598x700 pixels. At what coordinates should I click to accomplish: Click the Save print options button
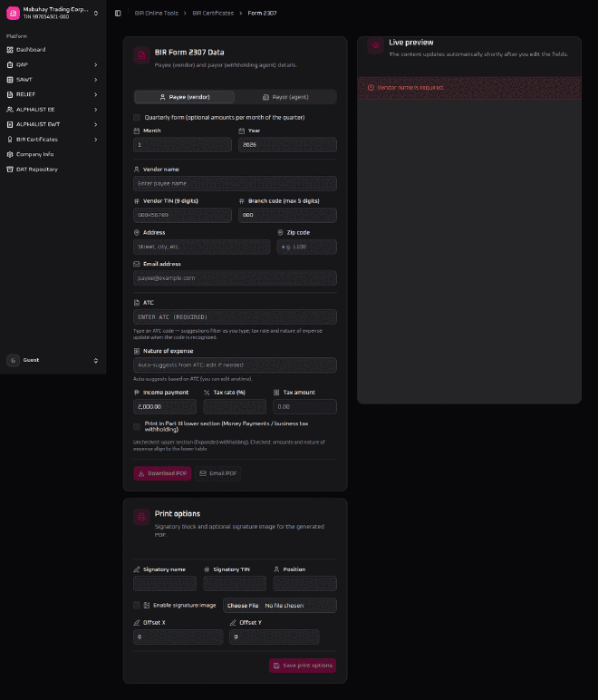(303, 666)
